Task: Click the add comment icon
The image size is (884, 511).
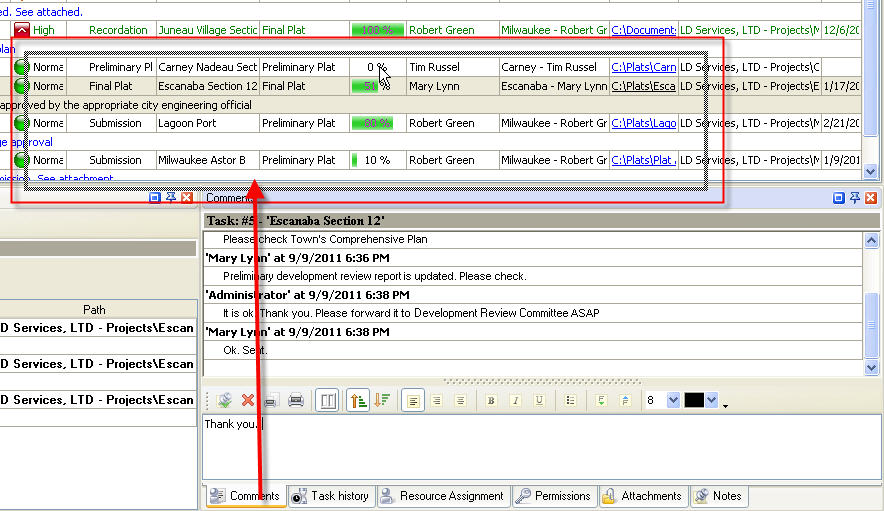Action: pos(225,400)
